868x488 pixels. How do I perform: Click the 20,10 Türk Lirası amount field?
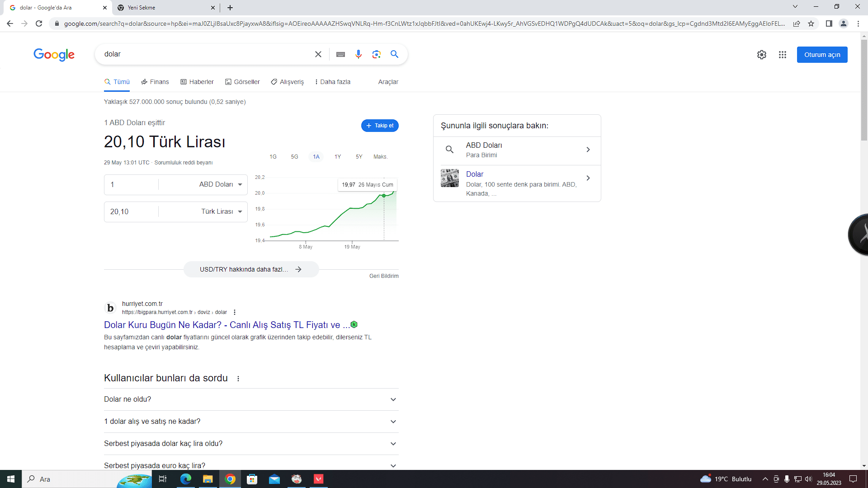pos(131,211)
